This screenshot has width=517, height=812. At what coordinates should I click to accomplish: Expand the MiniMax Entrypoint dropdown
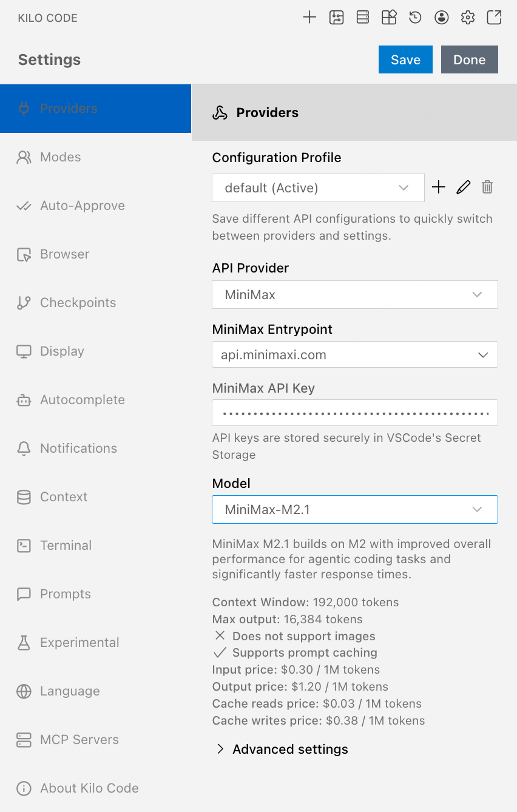pos(355,355)
